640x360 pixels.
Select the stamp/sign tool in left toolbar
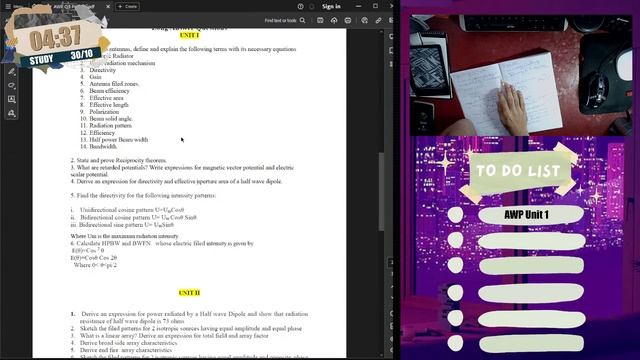point(11,113)
